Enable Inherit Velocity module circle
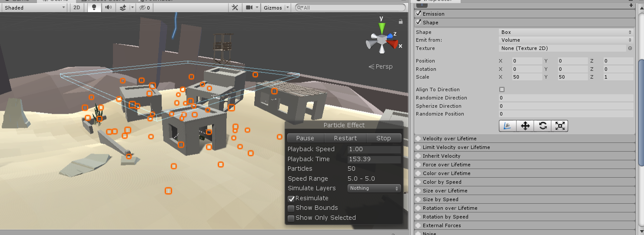This screenshot has width=644, height=235. click(x=418, y=156)
